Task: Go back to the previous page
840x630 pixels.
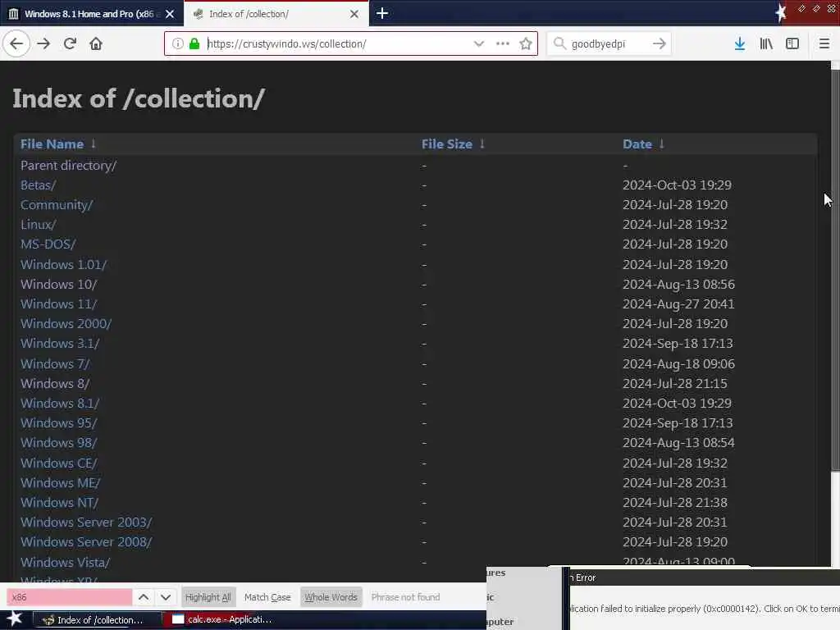Action: pos(16,44)
